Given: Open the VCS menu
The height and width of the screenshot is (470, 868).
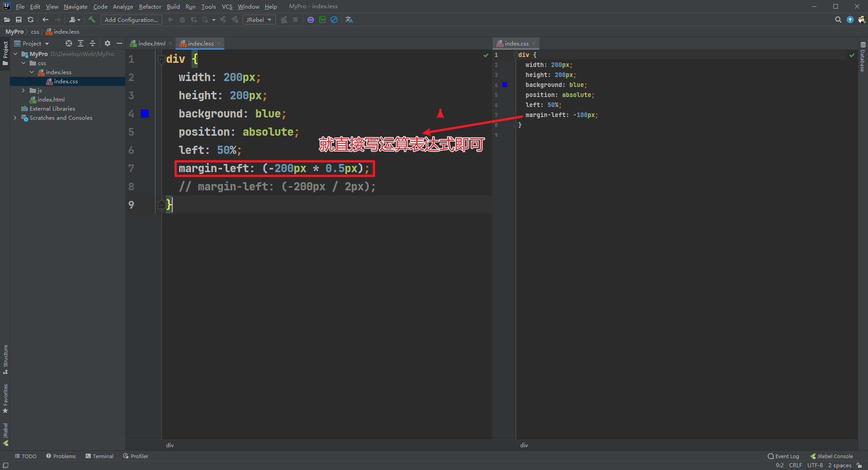Looking at the screenshot, I should (x=227, y=6).
